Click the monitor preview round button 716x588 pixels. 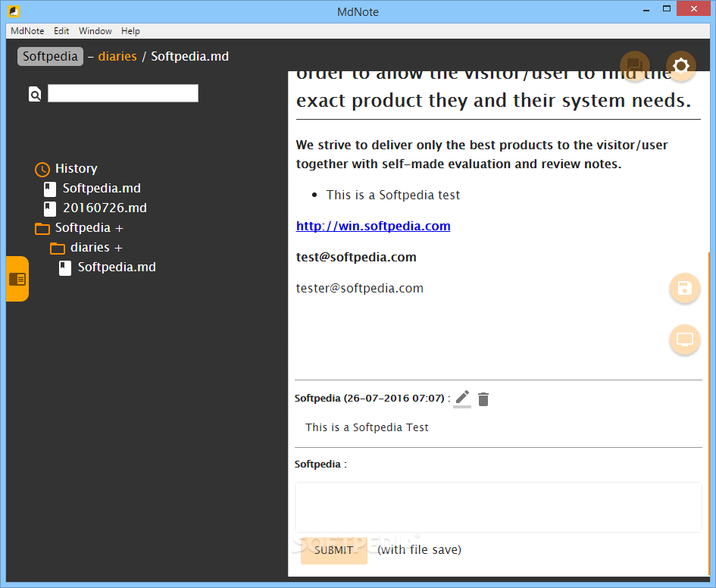pos(684,339)
